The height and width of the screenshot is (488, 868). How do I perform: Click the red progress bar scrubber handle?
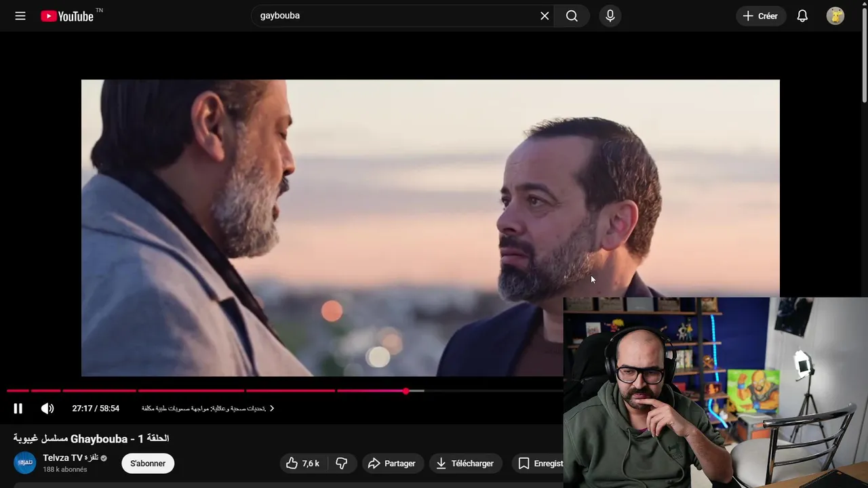point(406,391)
